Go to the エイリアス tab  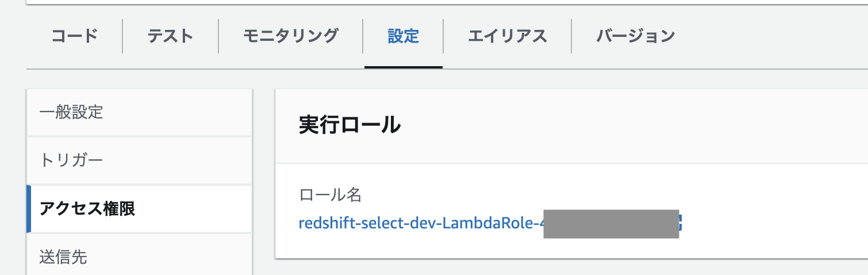(507, 36)
